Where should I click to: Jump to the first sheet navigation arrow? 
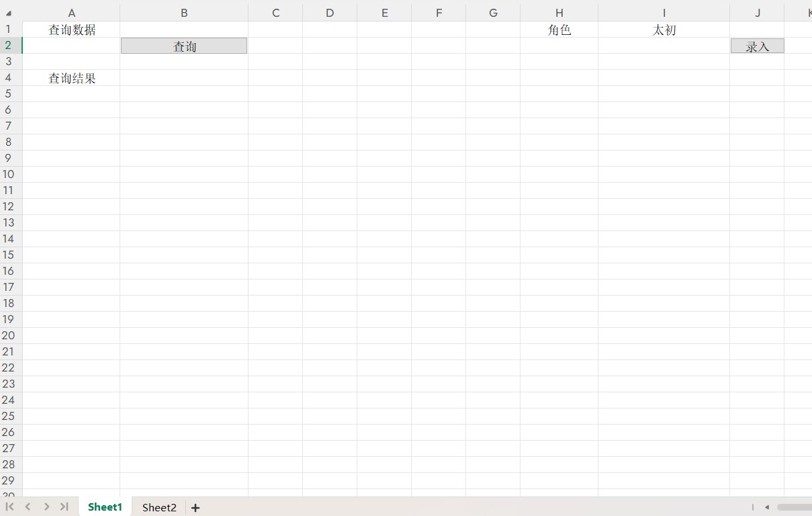click(x=9, y=507)
